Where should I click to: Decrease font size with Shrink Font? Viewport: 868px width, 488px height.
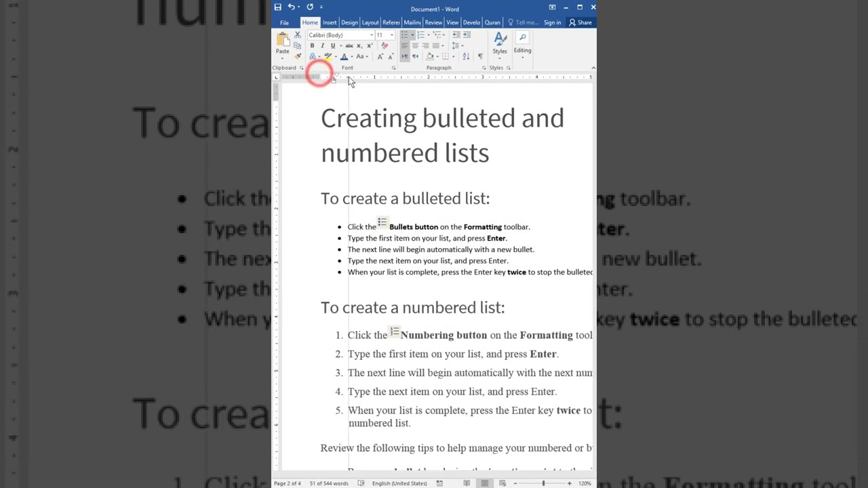click(391, 57)
